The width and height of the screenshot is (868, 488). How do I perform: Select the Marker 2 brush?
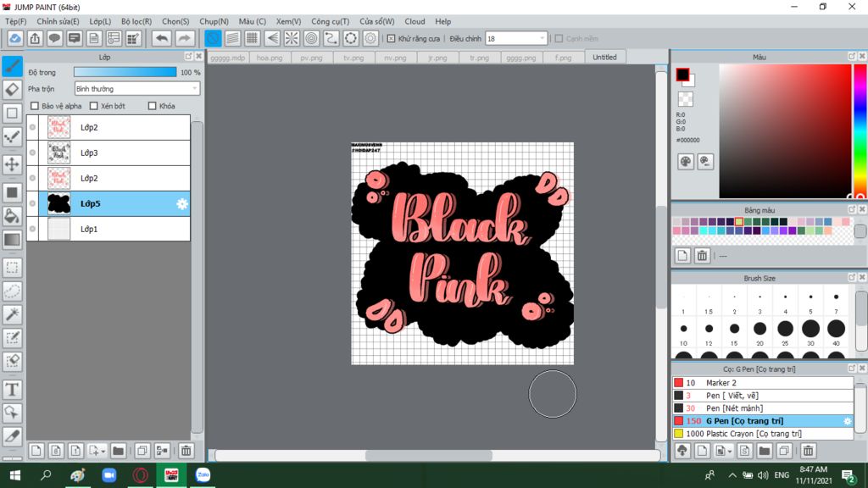(763, 383)
